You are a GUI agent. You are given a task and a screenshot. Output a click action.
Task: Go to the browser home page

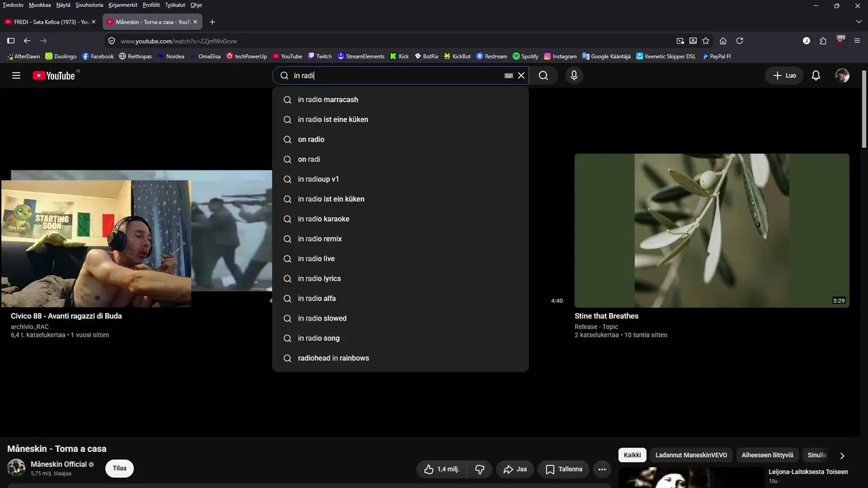[723, 41]
